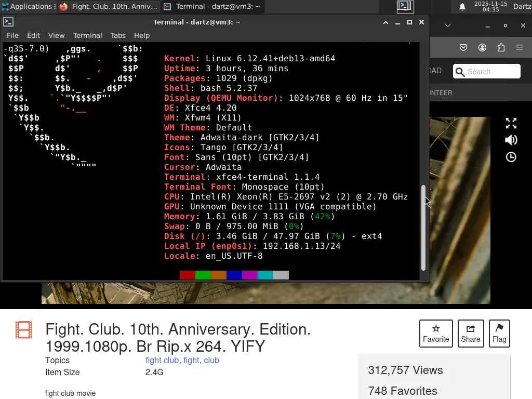This screenshot has height=399, width=532.
Task: Click the 312,757 Views statistic
Action: point(405,370)
